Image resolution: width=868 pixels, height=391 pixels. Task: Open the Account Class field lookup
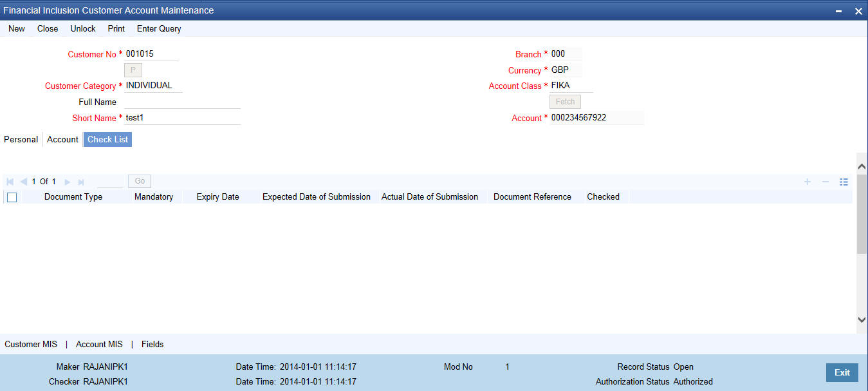point(573,85)
